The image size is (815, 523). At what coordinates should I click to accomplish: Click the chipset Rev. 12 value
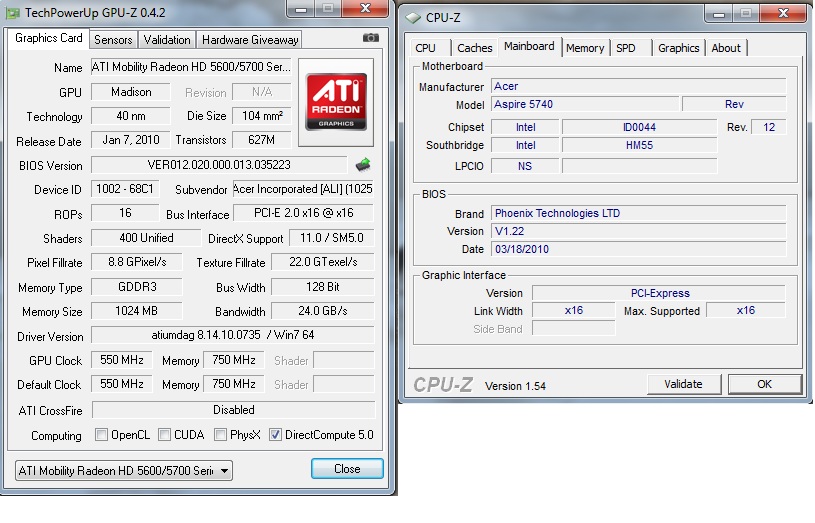coord(769,127)
